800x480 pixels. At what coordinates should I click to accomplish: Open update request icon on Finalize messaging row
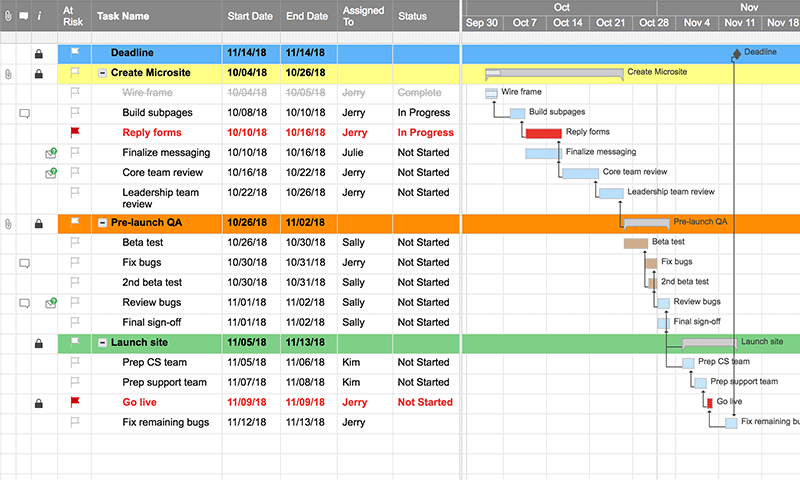point(51,153)
